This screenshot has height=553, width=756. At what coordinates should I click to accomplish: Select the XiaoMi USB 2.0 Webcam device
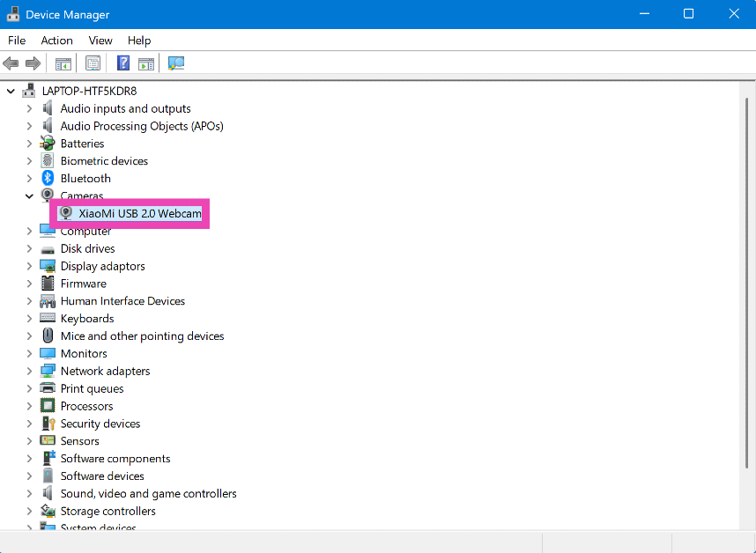[x=139, y=213]
